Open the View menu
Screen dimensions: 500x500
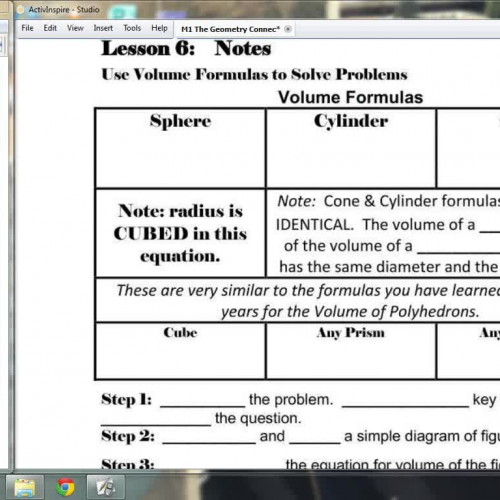coord(75,28)
